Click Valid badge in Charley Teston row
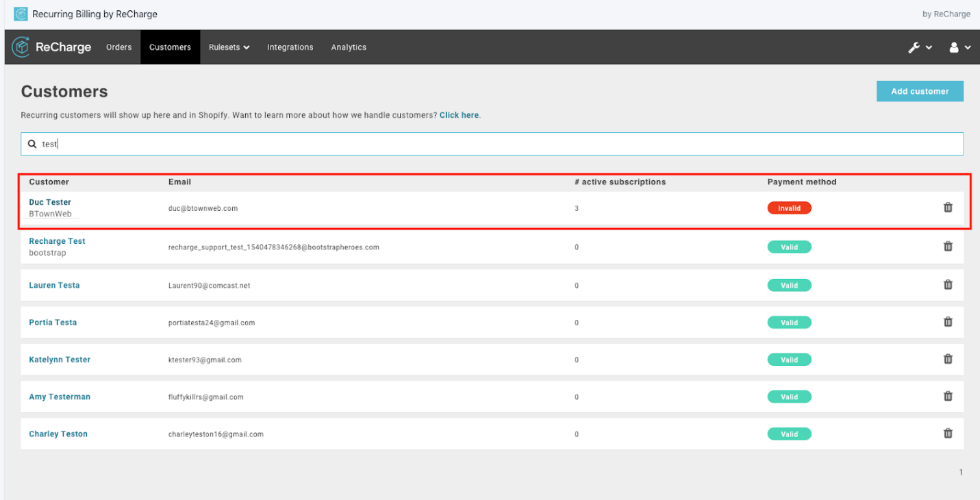980x500 pixels. [789, 434]
